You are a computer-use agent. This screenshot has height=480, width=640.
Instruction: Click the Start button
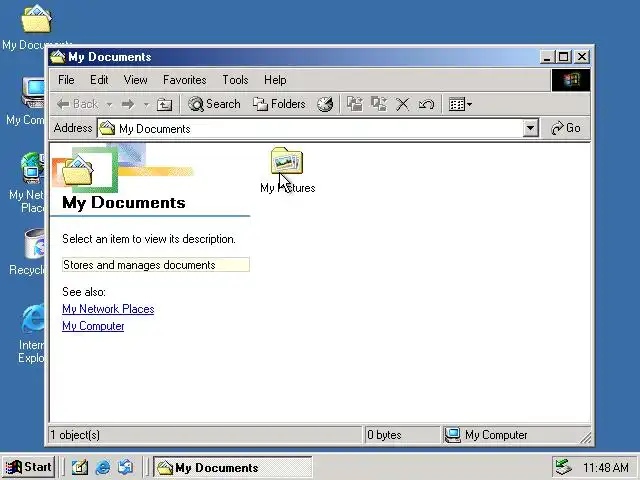29,467
